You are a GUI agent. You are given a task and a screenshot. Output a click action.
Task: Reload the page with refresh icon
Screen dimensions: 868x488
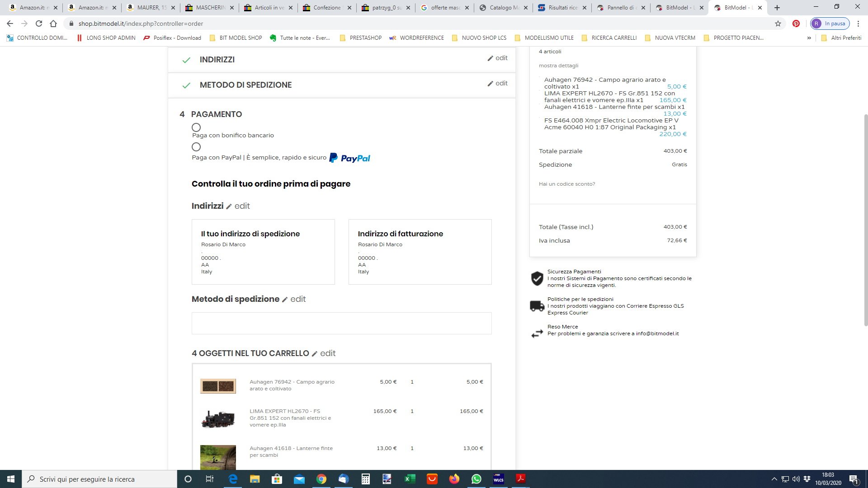click(x=39, y=23)
